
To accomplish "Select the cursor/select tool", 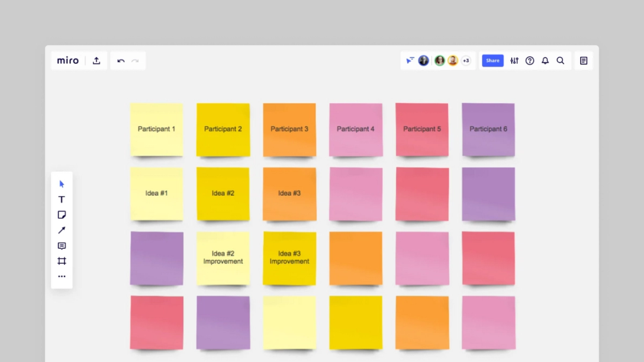I will [62, 184].
